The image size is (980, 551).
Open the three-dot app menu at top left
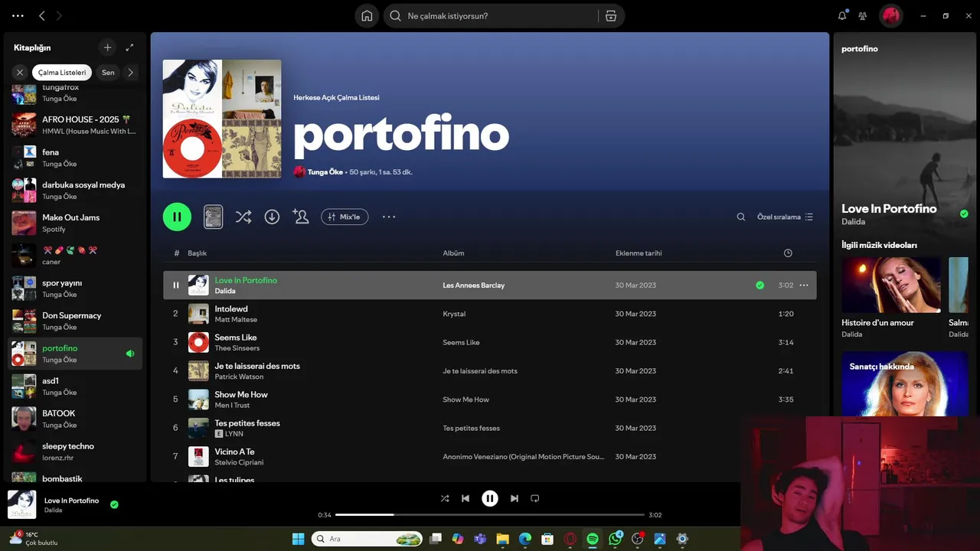click(18, 15)
